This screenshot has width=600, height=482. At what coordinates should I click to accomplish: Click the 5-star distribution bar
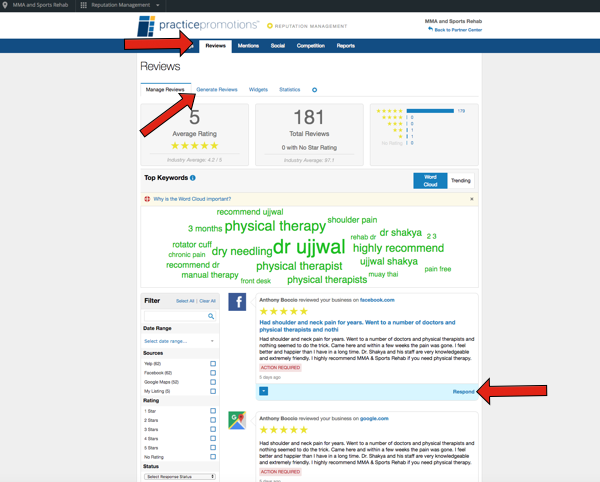coord(430,111)
